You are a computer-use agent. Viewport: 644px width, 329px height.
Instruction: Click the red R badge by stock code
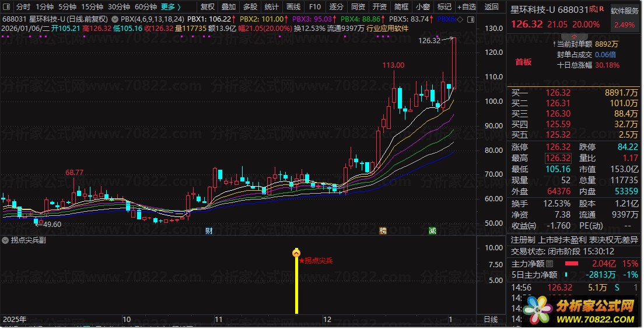[601, 9]
